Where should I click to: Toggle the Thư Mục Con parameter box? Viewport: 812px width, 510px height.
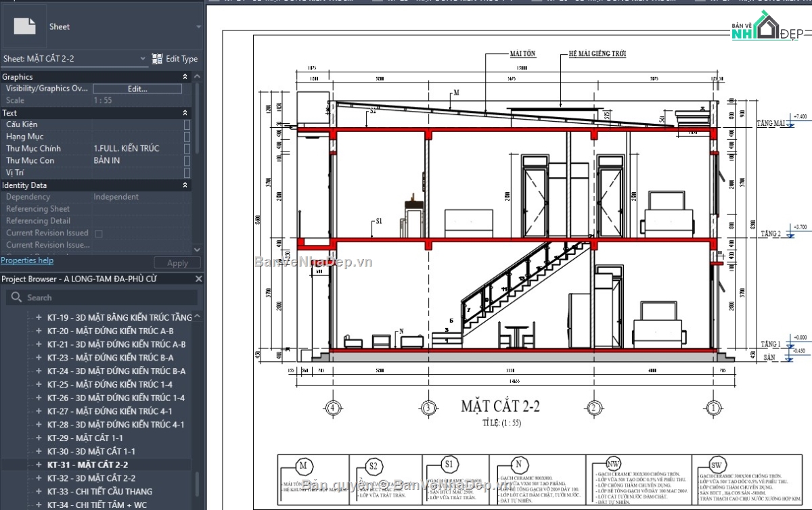[187, 161]
